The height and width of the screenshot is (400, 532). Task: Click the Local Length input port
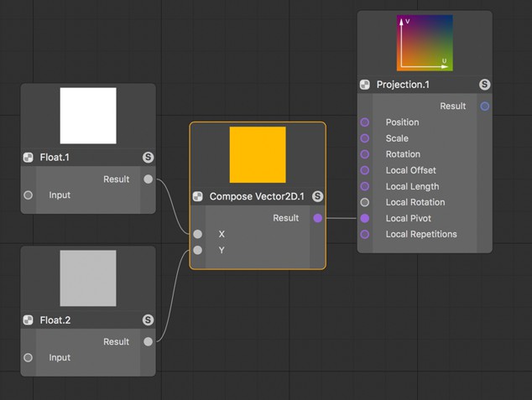(x=365, y=186)
